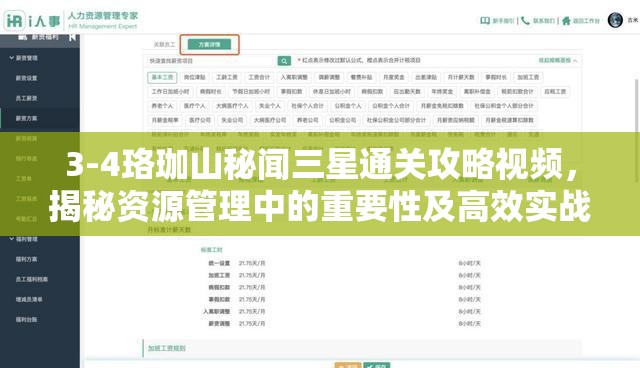Select the 应出勤天数 tag
The width and height of the screenshot is (640, 368).
coord(407,91)
